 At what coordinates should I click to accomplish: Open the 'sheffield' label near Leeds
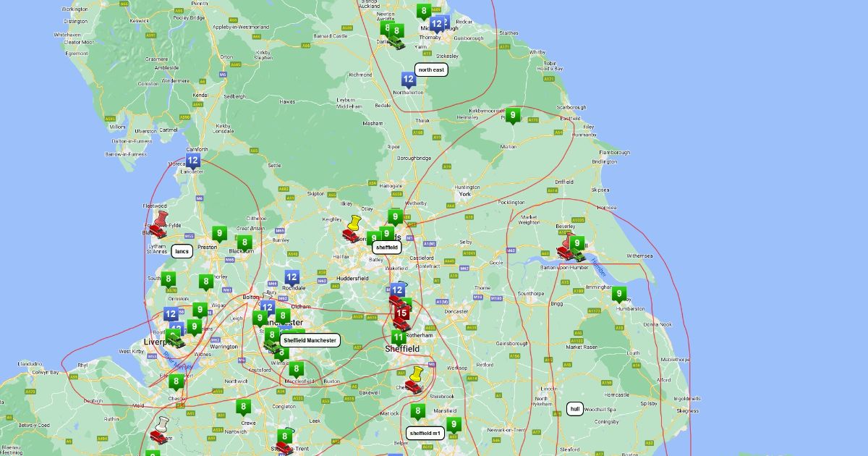(387, 247)
